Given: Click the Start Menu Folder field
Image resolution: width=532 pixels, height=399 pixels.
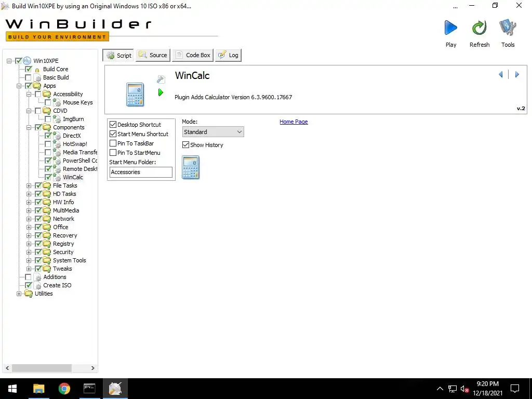Looking at the screenshot, I should (141, 172).
